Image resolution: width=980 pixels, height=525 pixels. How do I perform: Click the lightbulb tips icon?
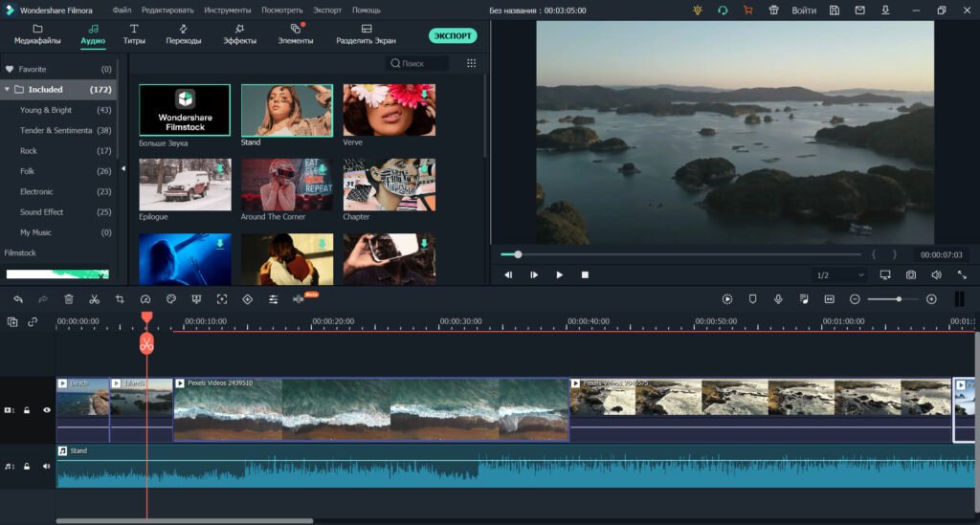[x=698, y=10]
